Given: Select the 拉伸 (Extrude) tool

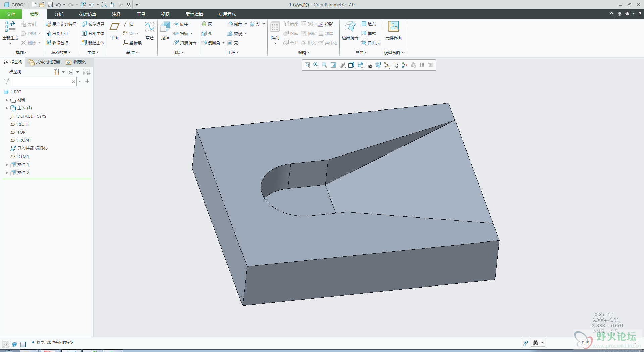Looking at the screenshot, I should [x=165, y=31].
